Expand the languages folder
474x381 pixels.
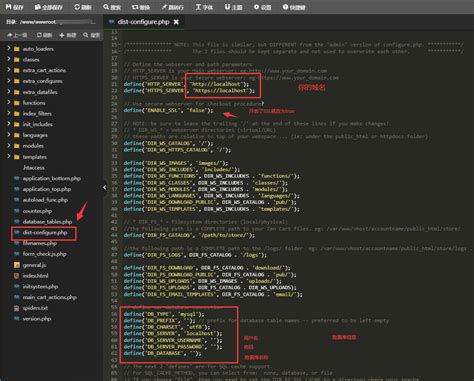(x=8, y=135)
